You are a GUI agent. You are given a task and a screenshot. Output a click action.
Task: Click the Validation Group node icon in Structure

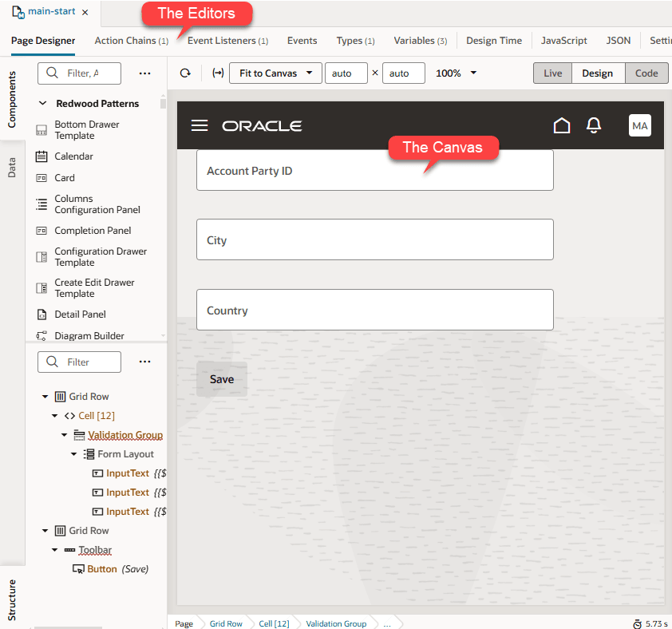pyautogui.click(x=79, y=435)
